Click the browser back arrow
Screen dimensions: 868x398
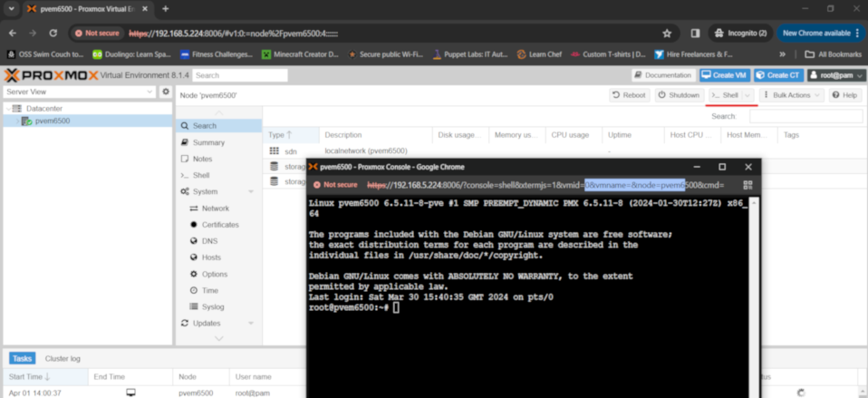pos(12,34)
